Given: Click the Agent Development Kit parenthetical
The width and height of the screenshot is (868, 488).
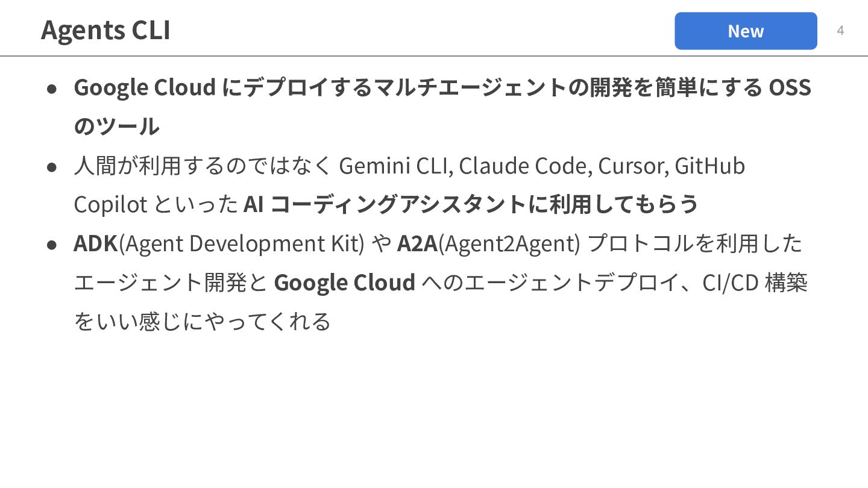Looking at the screenshot, I should click(242, 243).
